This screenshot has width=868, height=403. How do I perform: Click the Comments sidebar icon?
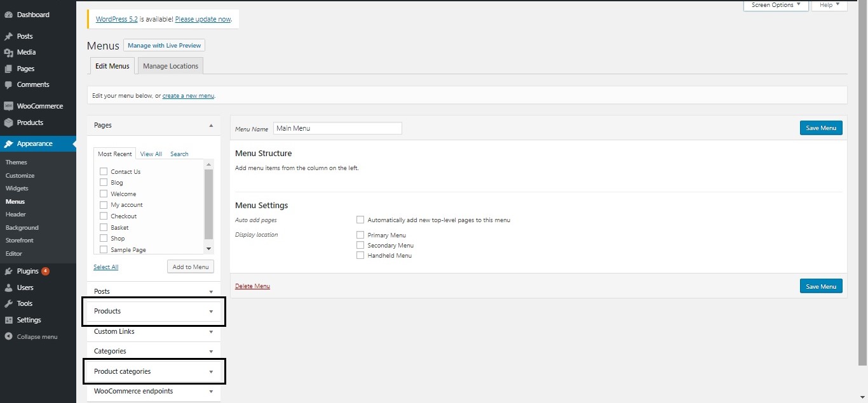(x=8, y=84)
